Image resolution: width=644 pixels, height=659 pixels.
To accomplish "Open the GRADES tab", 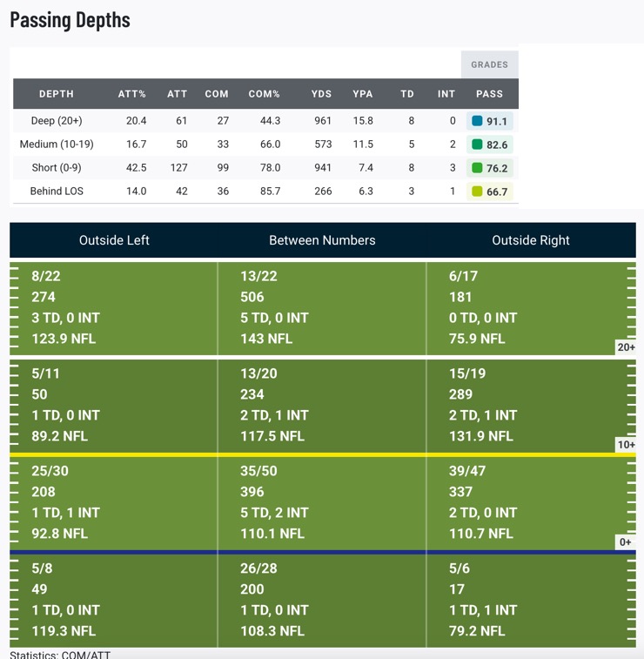I will [x=489, y=64].
